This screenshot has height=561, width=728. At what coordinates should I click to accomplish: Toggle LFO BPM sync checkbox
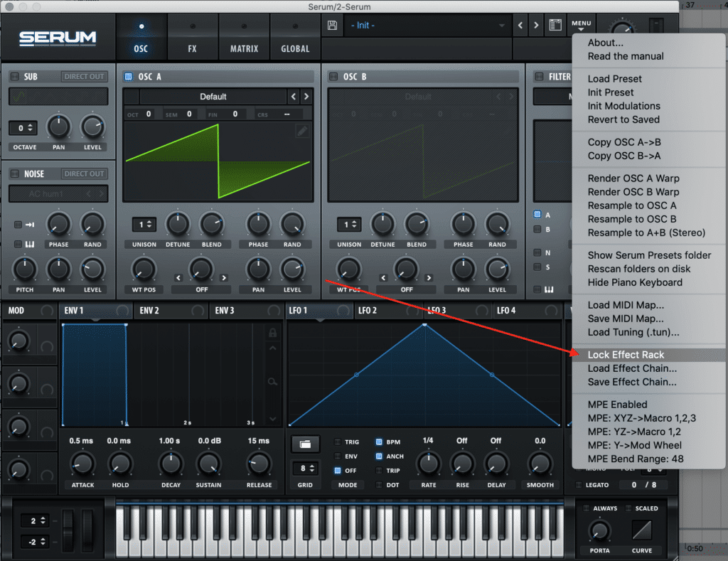pyautogui.click(x=379, y=442)
